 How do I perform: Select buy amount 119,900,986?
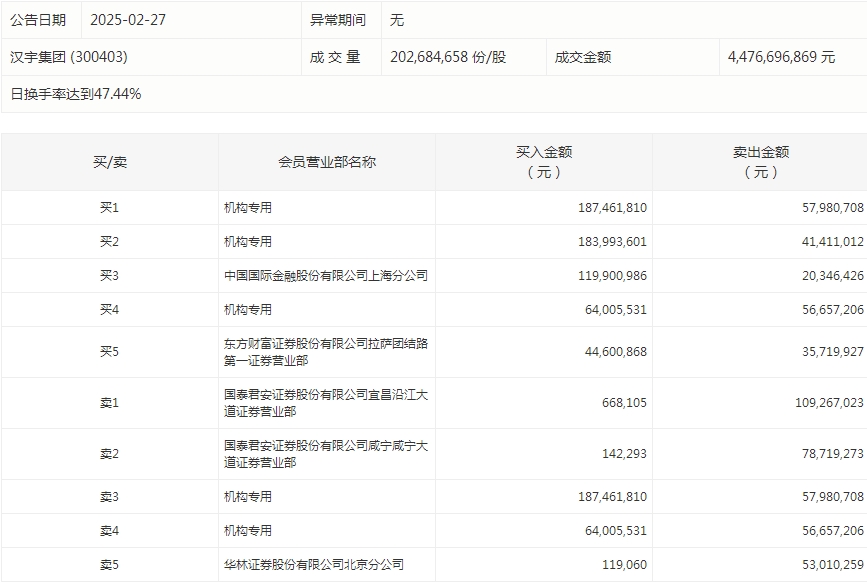point(612,276)
